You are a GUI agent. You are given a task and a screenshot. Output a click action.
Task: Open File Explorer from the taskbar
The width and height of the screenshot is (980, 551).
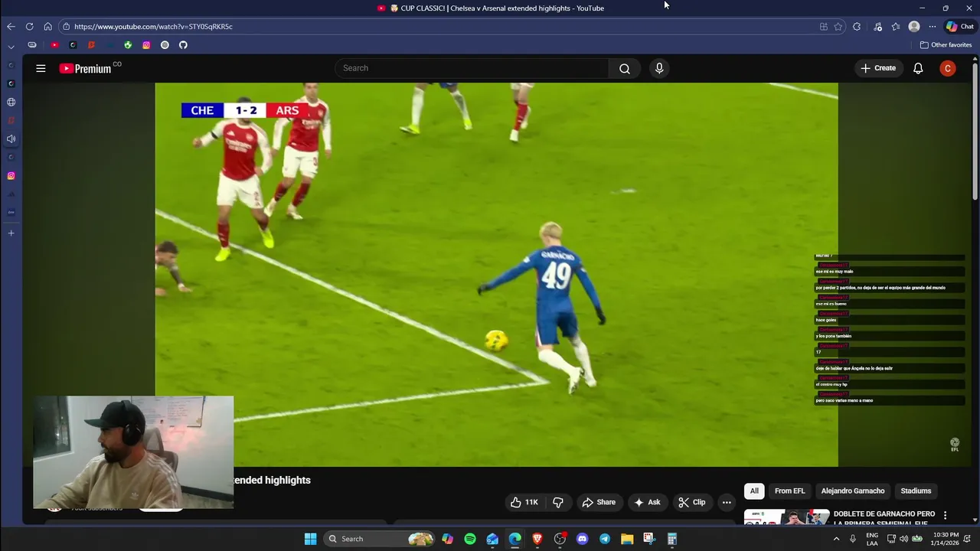pos(627,539)
